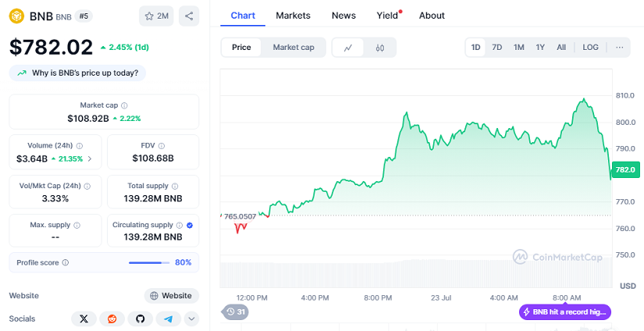Open BNB's Telegram social link

(168, 319)
